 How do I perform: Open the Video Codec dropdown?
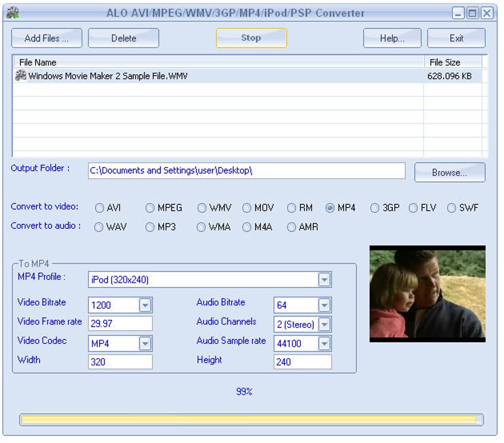tap(145, 343)
